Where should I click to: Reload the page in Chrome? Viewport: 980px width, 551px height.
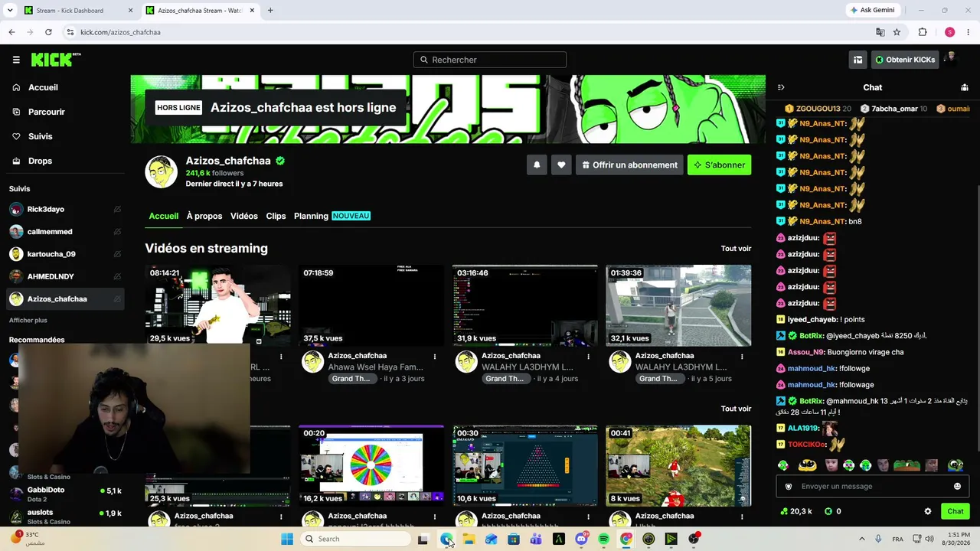(48, 32)
